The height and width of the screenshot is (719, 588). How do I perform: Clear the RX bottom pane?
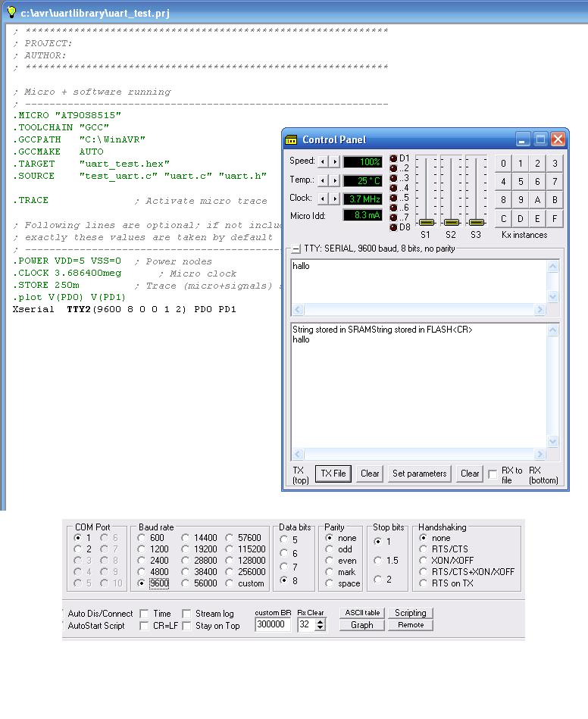point(470,474)
